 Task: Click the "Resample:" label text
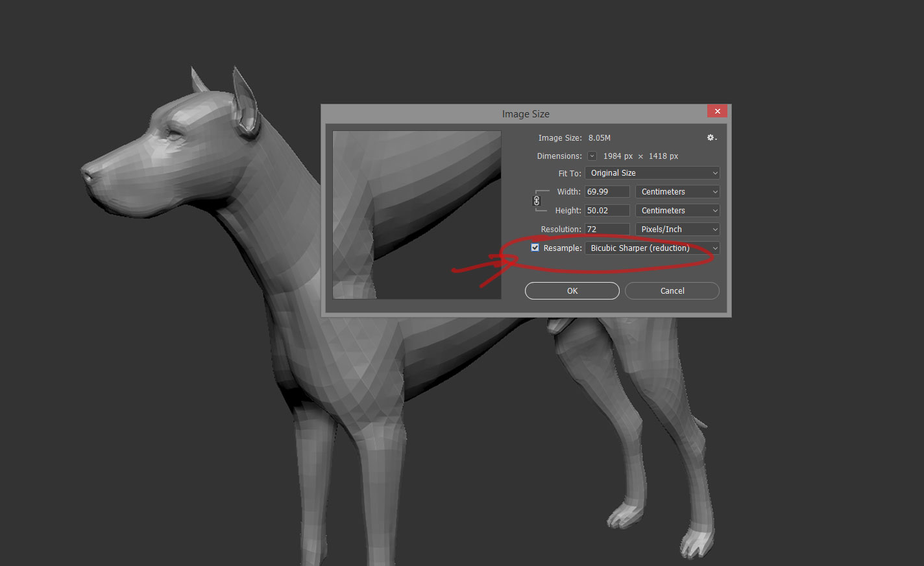563,248
